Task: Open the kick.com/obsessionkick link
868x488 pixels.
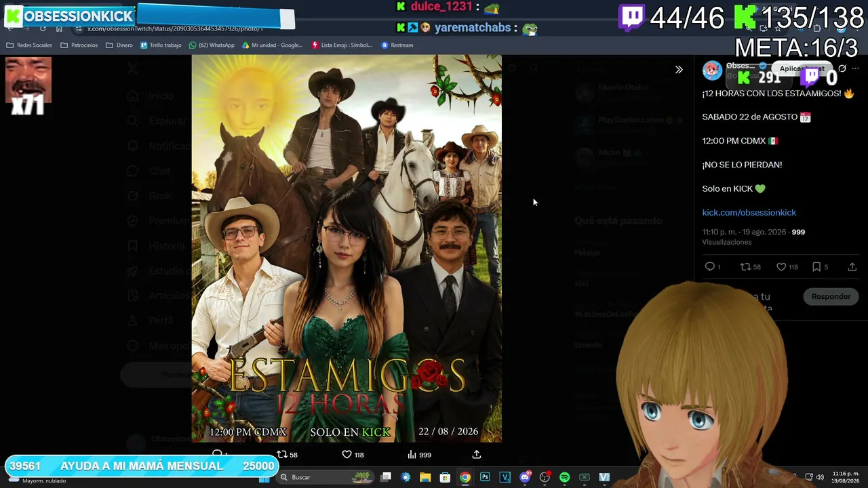Action: click(x=749, y=212)
